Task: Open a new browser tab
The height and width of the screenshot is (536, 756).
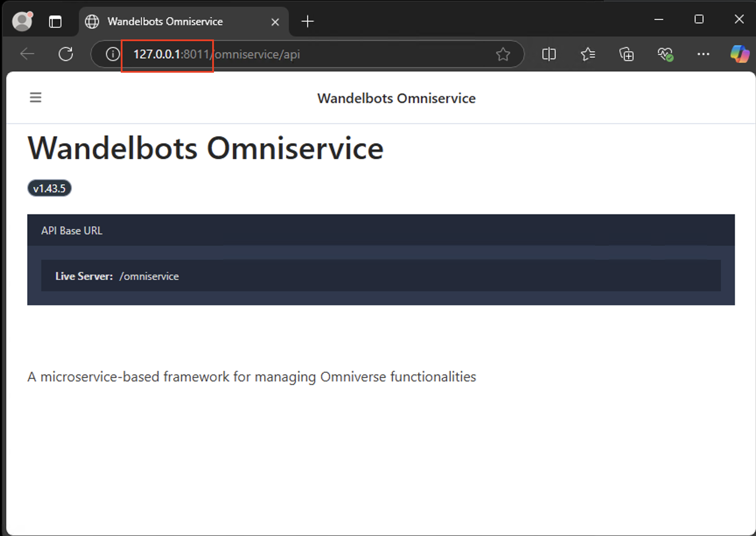Action: pyautogui.click(x=307, y=21)
